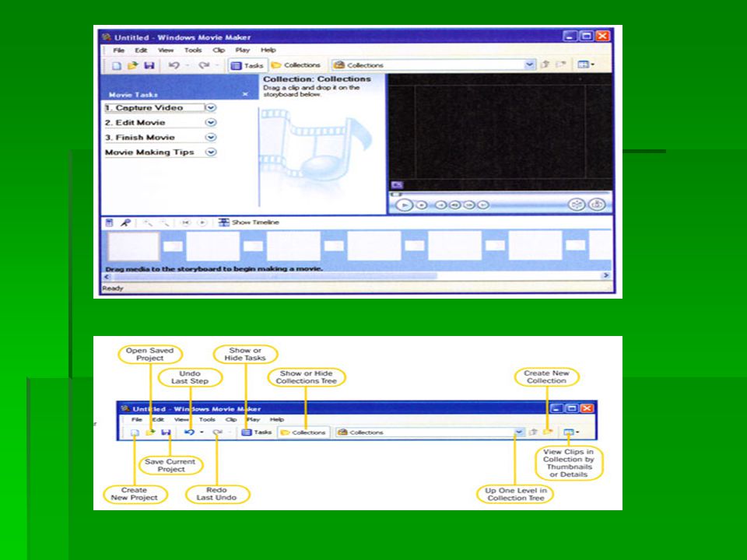
Task: Click Next Frame button in preview monitor
Action: point(469,205)
